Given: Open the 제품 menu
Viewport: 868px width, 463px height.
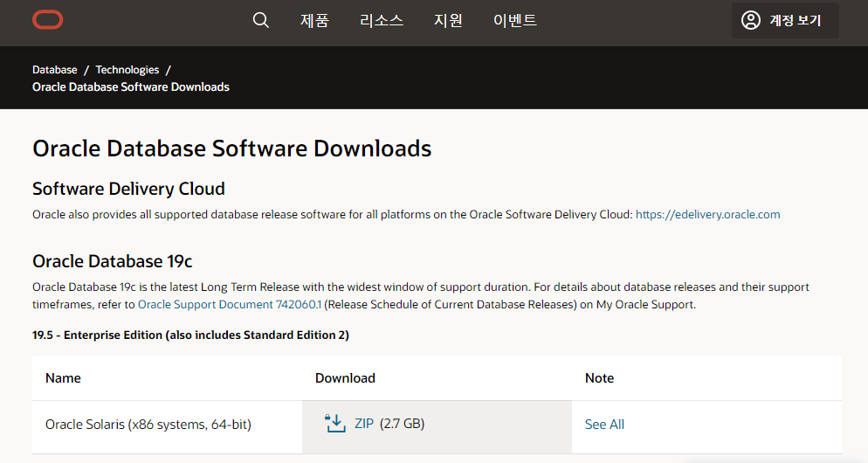Looking at the screenshot, I should (314, 20).
